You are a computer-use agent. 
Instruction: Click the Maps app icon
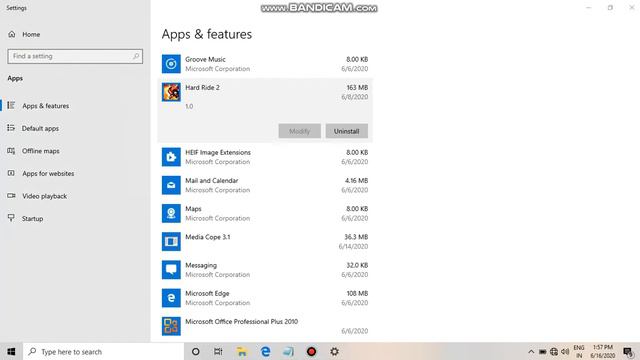tap(171, 213)
